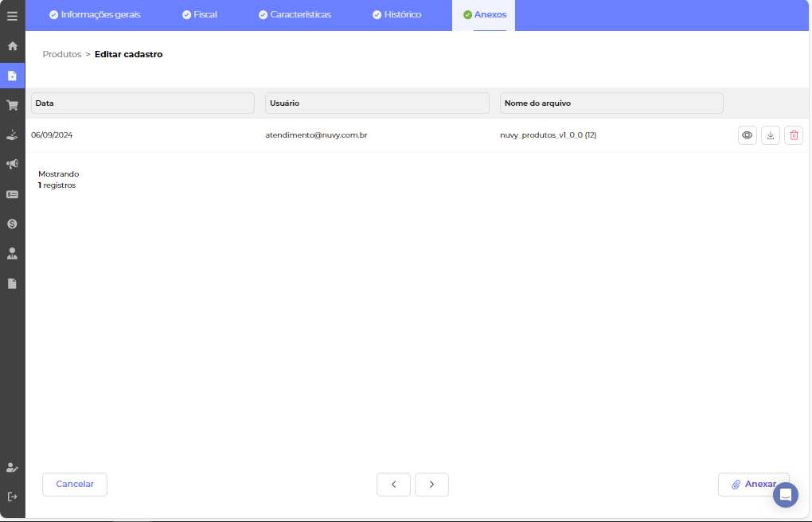This screenshot has width=812, height=522.
Task: Open the shopping cart section
Action: pos(12,105)
